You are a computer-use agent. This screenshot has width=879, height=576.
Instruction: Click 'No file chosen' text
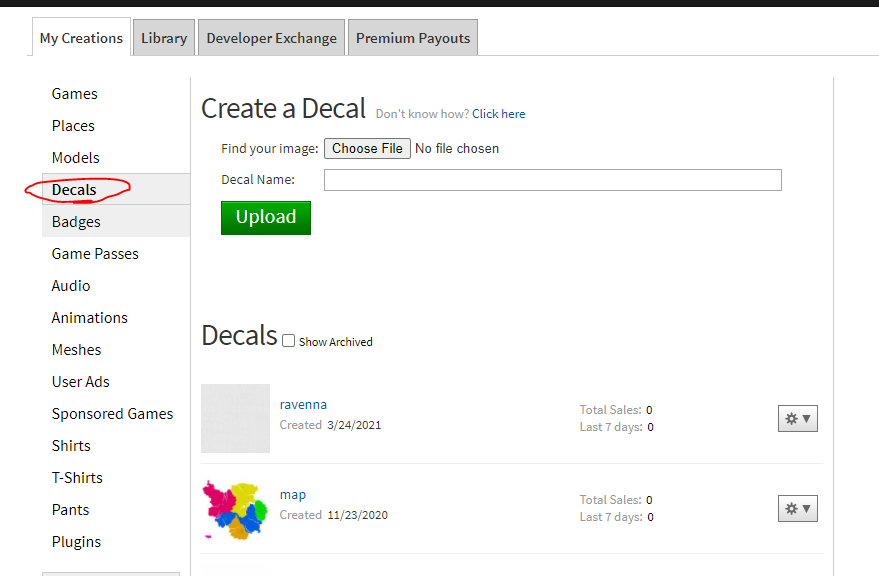(x=457, y=149)
